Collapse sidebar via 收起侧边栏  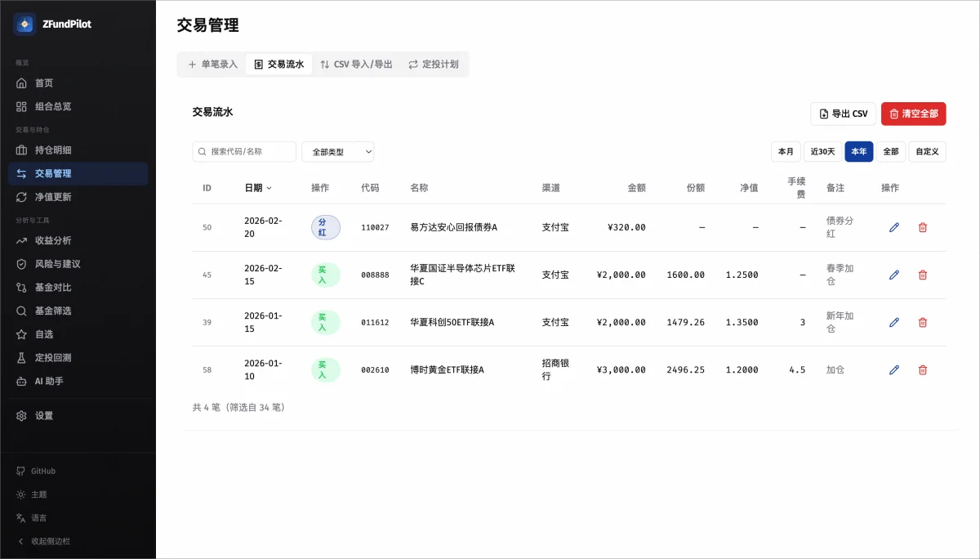point(78,541)
